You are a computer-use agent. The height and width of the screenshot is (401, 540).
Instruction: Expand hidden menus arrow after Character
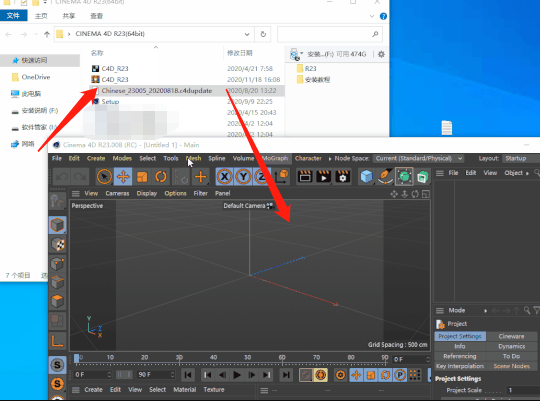pyautogui.click(x=330, y=158)
